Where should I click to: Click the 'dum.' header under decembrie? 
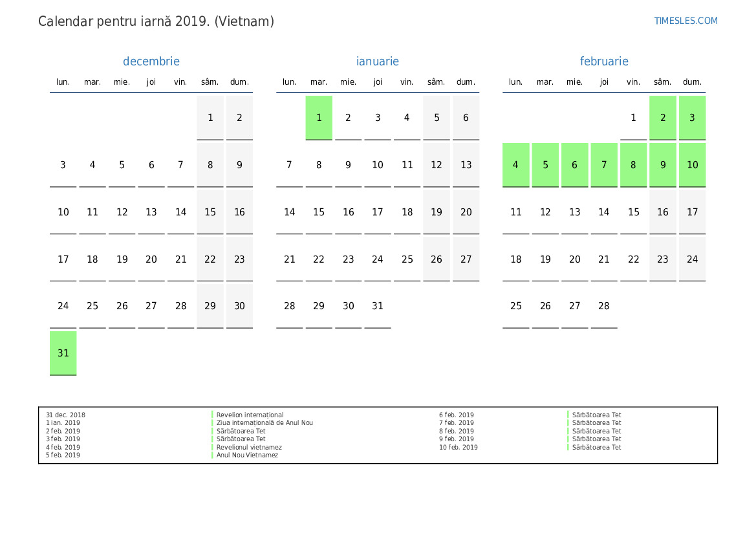(240, 82)
